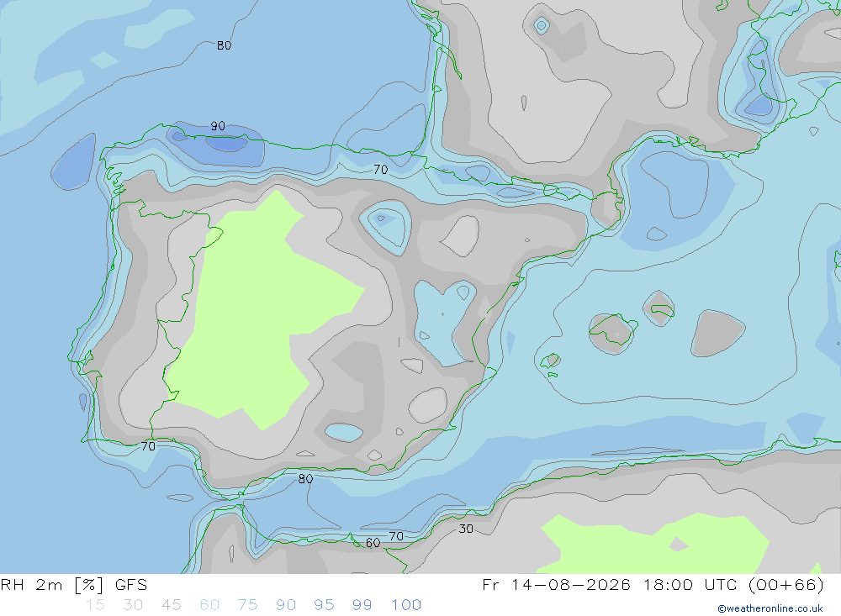Click the contour label 30 over North Africa

point(466,529)
